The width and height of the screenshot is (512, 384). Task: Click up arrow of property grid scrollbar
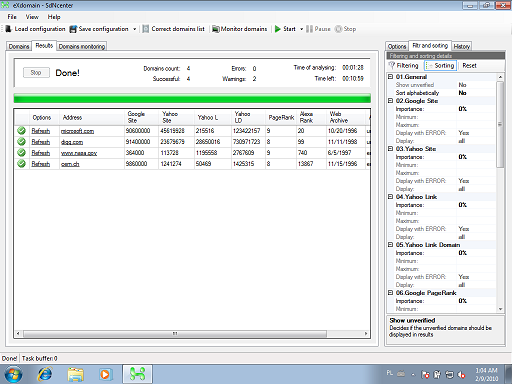[500, 77]
